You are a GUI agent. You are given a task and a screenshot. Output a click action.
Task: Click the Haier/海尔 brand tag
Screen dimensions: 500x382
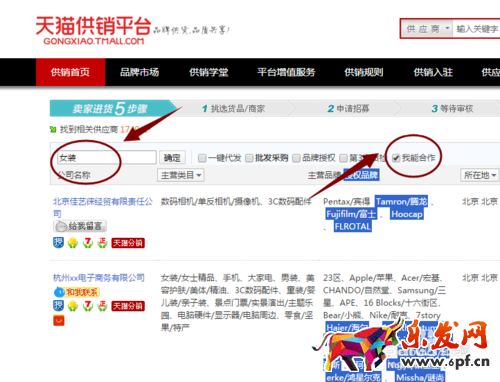347,327
